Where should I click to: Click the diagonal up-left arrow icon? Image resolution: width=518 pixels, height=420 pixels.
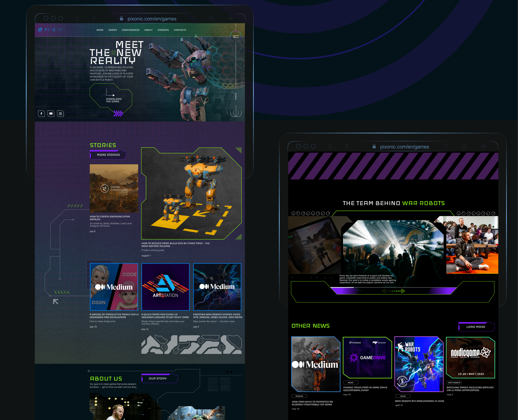click(x=56, y=302)
